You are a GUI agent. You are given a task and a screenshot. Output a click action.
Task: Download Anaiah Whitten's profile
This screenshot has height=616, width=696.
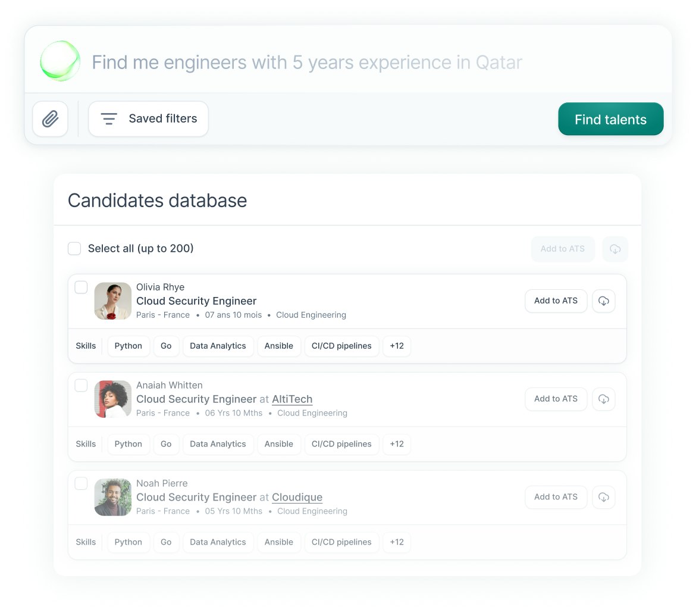(x=604, y=399)
